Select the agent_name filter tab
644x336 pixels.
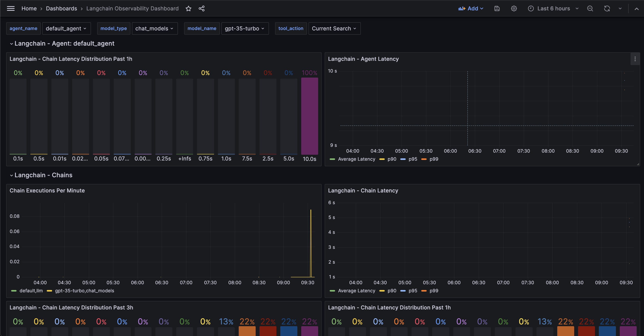coord(23,28)
